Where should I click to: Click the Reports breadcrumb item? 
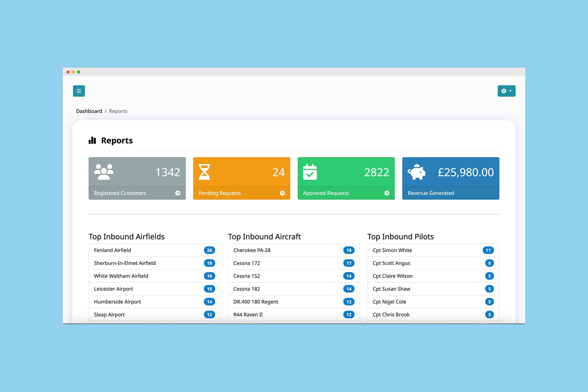click(118, 111)
